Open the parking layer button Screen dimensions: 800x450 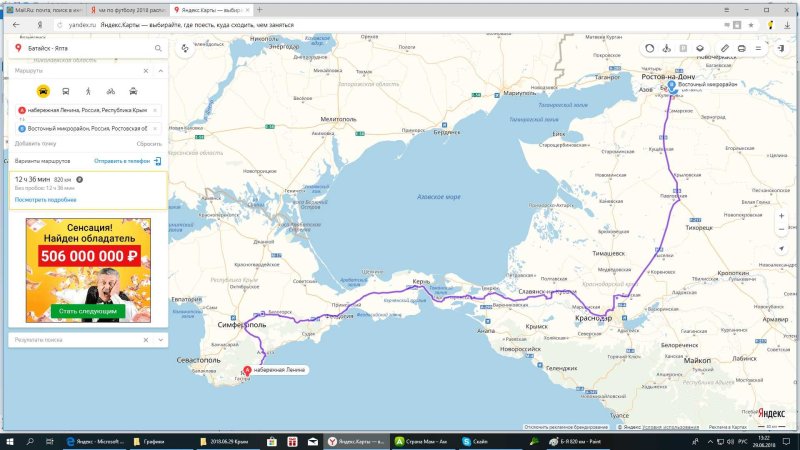[x=683, y=48]
